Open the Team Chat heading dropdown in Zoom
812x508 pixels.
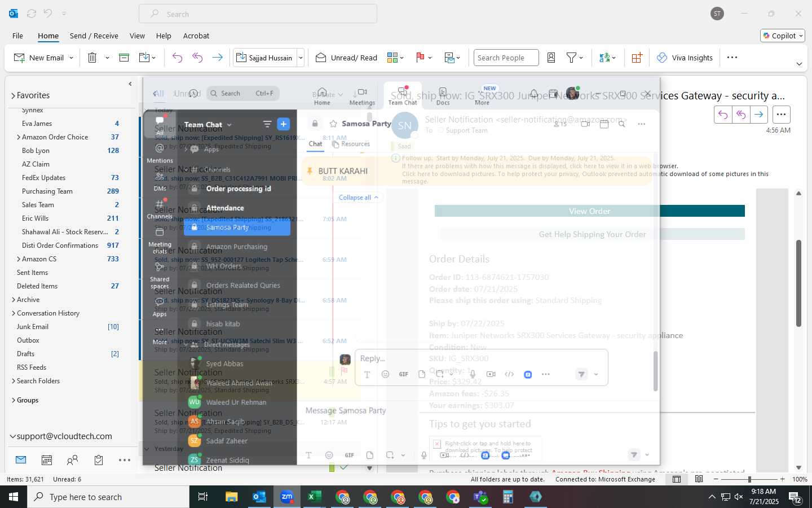(x=229, y=125)
